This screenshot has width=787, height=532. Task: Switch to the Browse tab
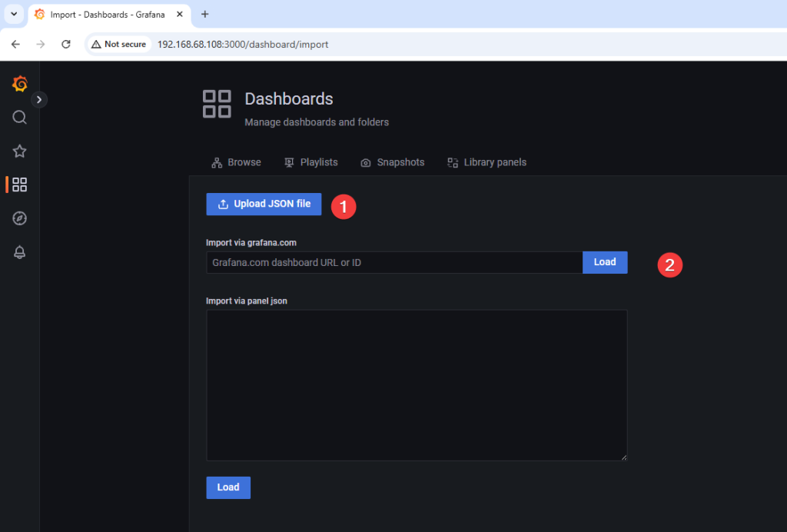(236, 162)
